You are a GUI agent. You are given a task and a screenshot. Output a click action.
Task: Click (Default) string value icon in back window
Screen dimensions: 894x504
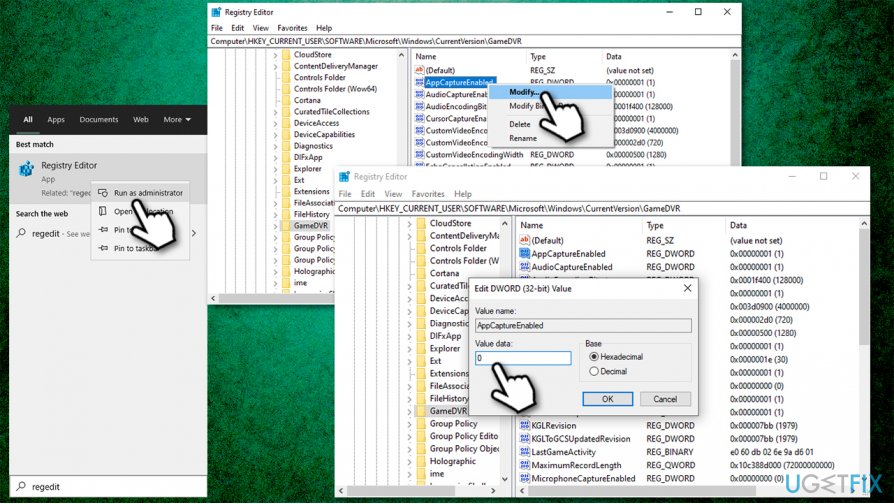click(420, 70)
